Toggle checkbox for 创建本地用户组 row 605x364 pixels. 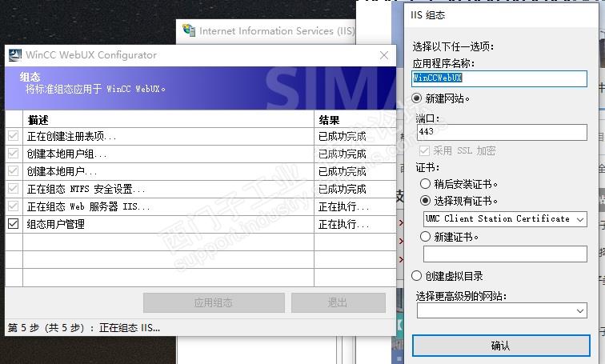(13, 154)
